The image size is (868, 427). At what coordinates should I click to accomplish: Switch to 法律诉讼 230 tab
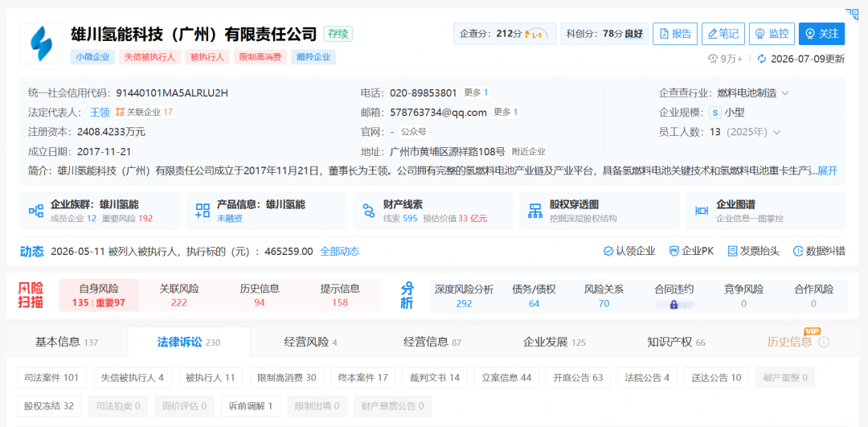[x=188, y=343]
